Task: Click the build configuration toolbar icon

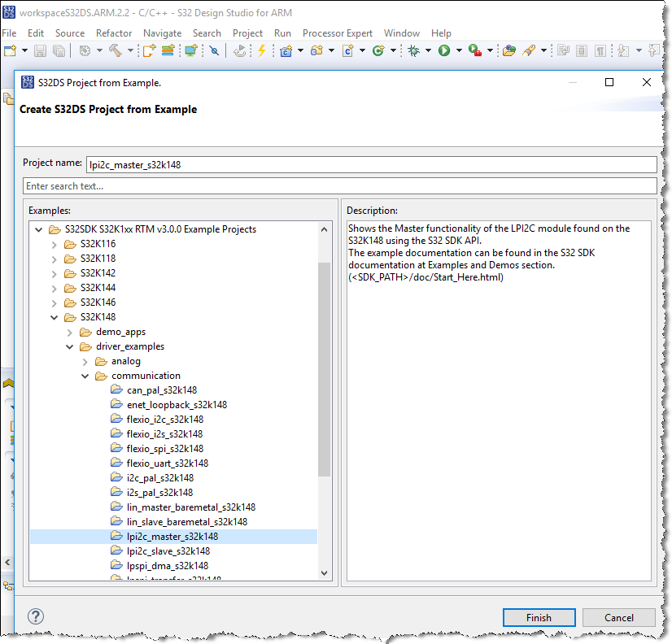Action: click(x=85, y=51)
